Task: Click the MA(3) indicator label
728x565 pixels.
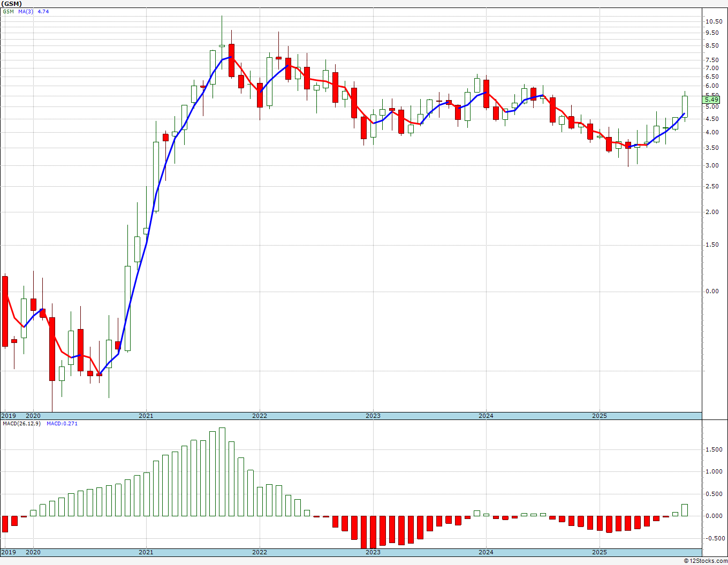Action: [26, 11]
